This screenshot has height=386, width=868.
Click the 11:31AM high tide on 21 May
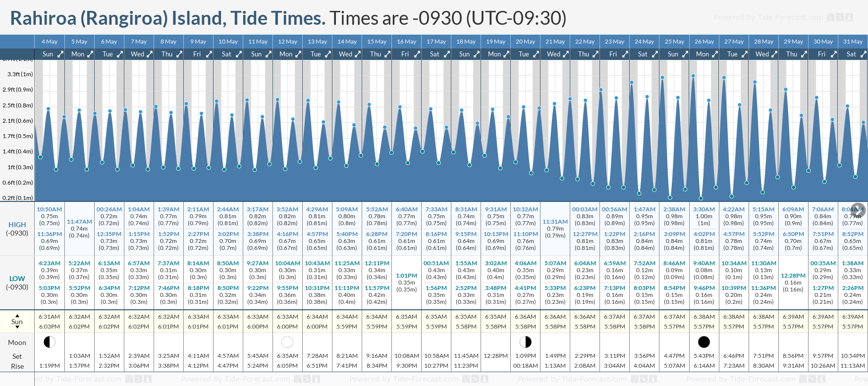[x=555, y=229]
